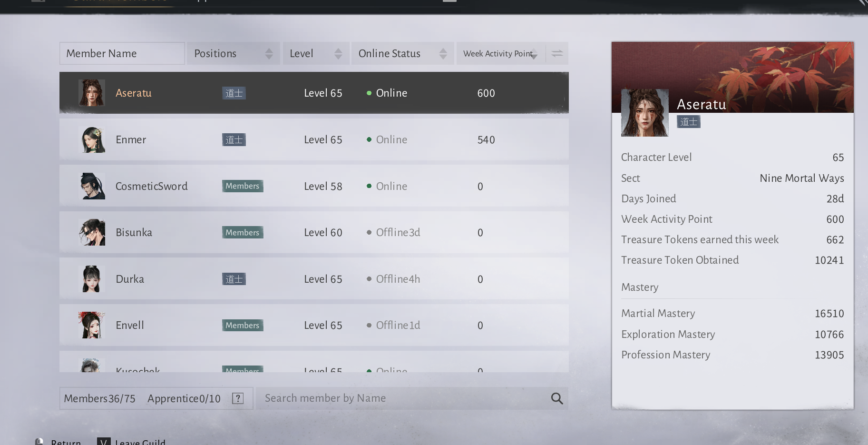
Task: Click the grey offline dot in Bisunka's row
Action: point(369,232)
